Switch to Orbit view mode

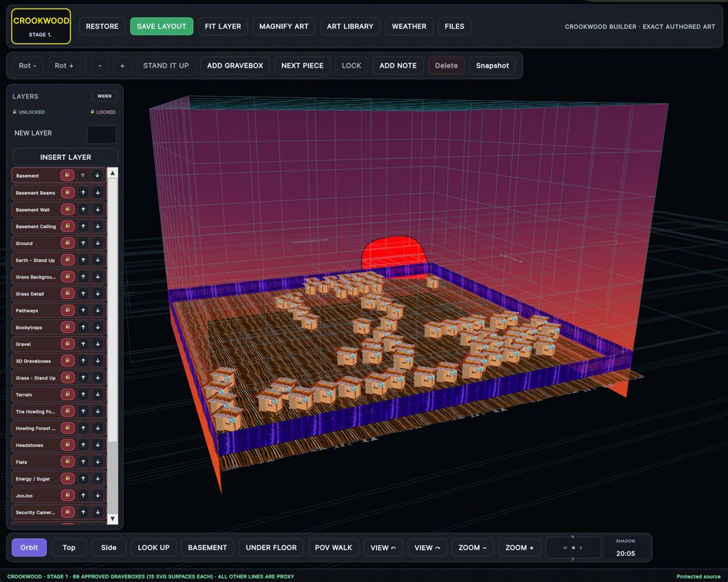28,548
